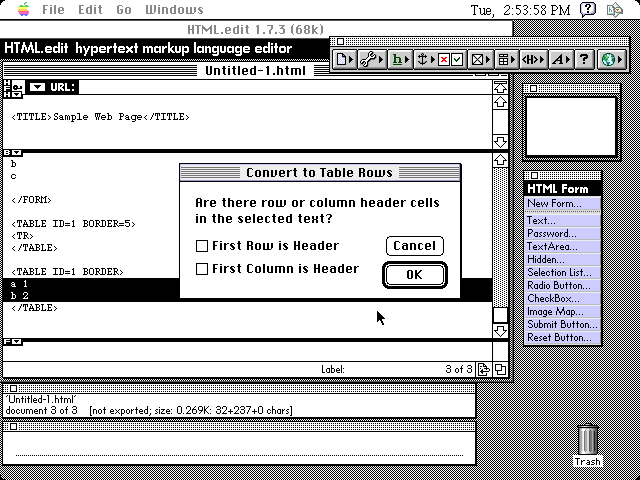Enable First Row is Header checkbox

coord(202,246)
